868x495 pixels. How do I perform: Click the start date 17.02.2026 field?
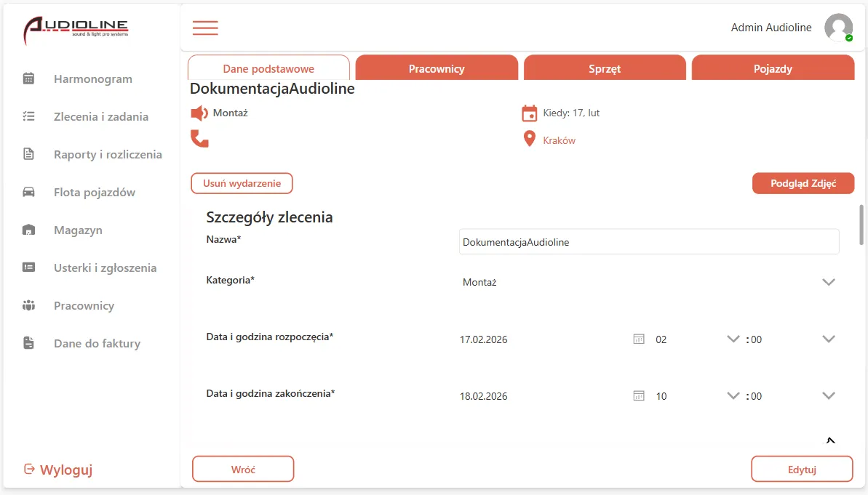click(x=483, y=339)
